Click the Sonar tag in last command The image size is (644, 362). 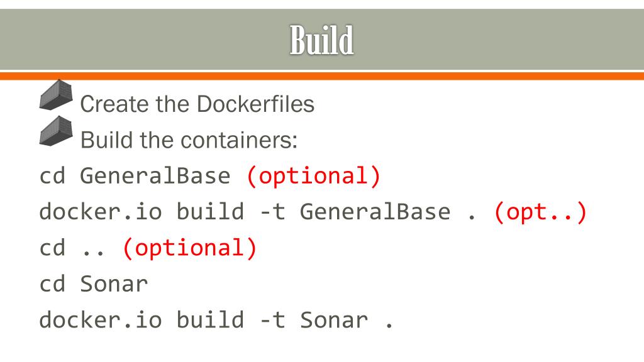click(334, 320)
